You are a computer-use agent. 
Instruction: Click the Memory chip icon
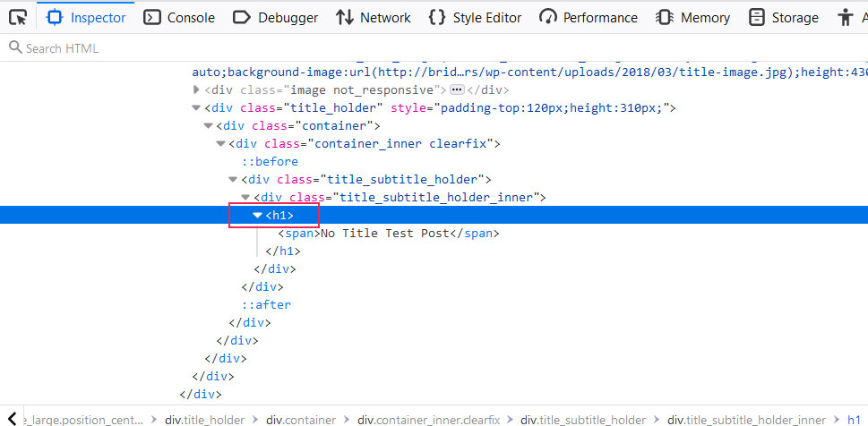(x=665, y=17)
